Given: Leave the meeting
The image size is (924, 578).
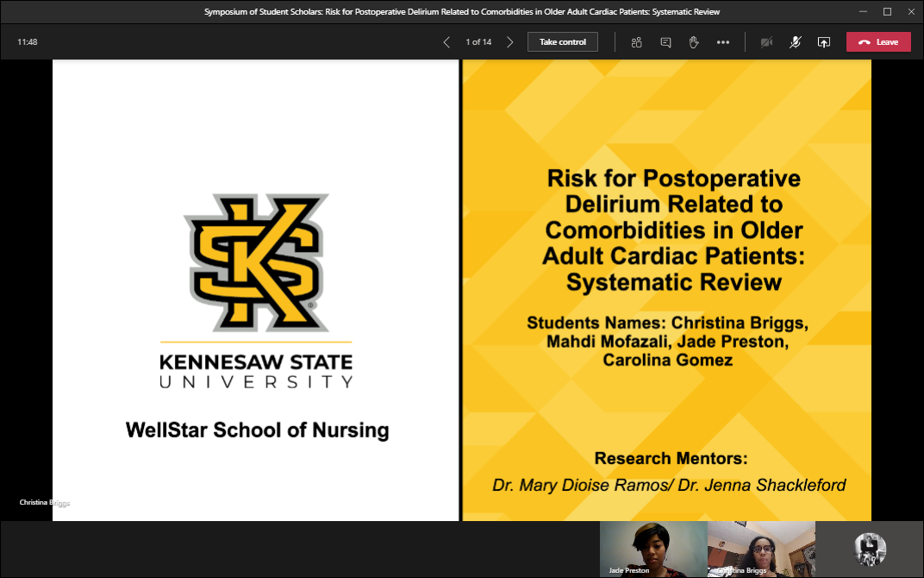Looking at the screenshot, I should [x=878, y=42].
